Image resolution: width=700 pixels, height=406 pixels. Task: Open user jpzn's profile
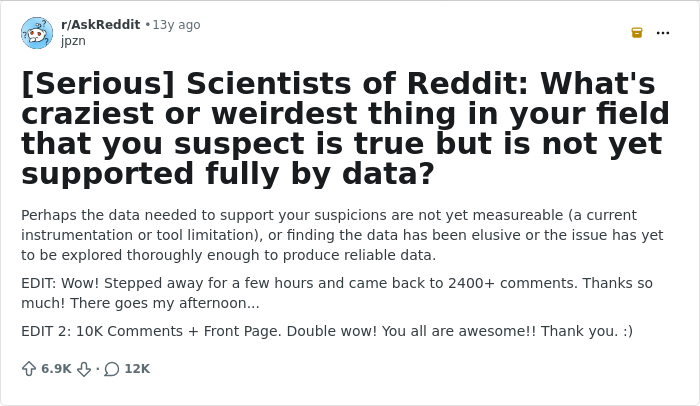pos(73,41)
